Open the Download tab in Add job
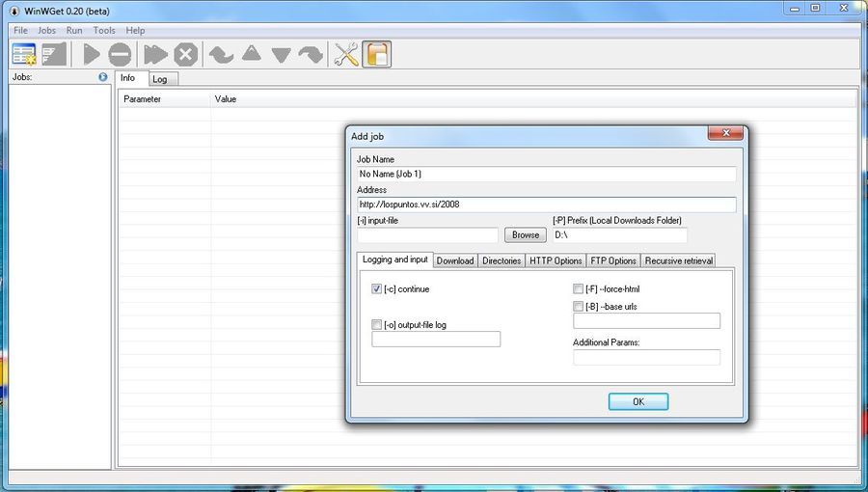Screen dimensions: 868x492 tap(455, 260)
